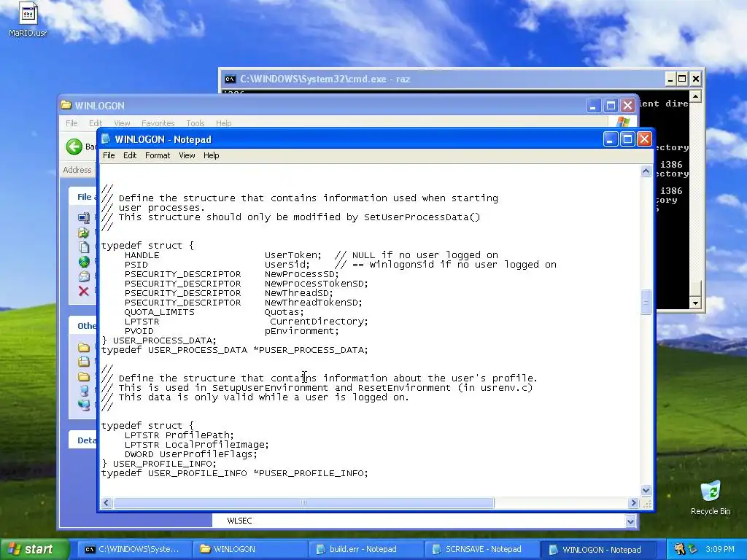Click the Shared Documents folder icon in sidebar
This screenshot has height=560, width=747.
click(84, 376)
